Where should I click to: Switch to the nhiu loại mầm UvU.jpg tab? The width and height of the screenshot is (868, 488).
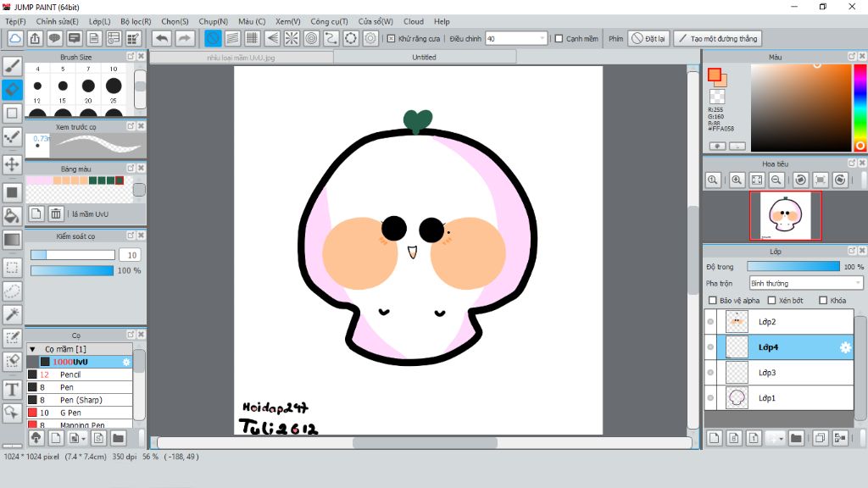click(x=242, y=58)
